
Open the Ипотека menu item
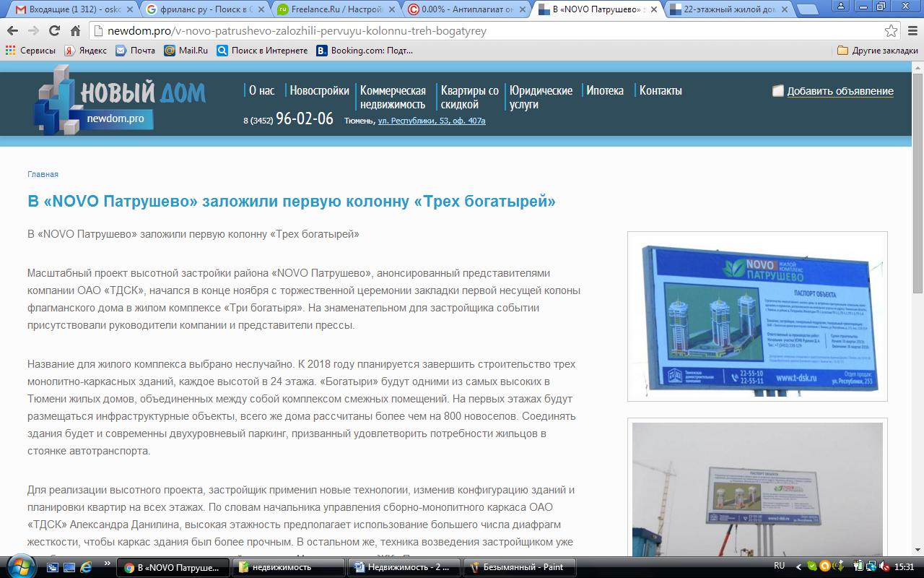click(x=605, y=90)
